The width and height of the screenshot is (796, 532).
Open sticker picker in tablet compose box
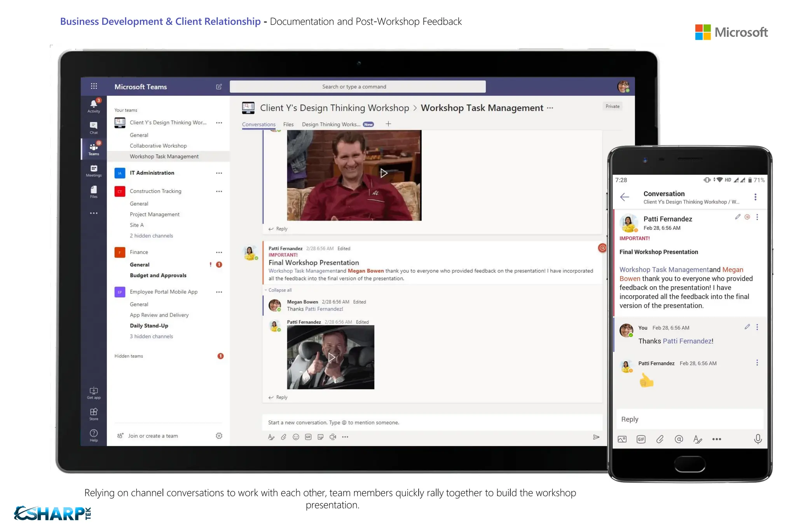(x=320, y=437)
